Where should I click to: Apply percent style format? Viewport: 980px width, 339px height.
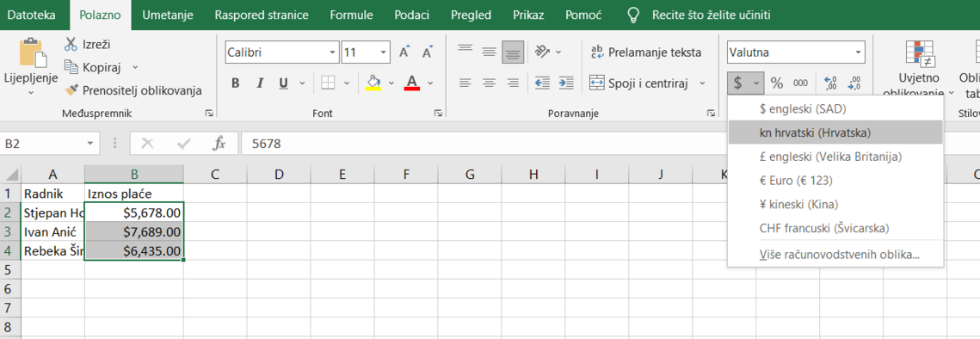(x=777, y=83)
